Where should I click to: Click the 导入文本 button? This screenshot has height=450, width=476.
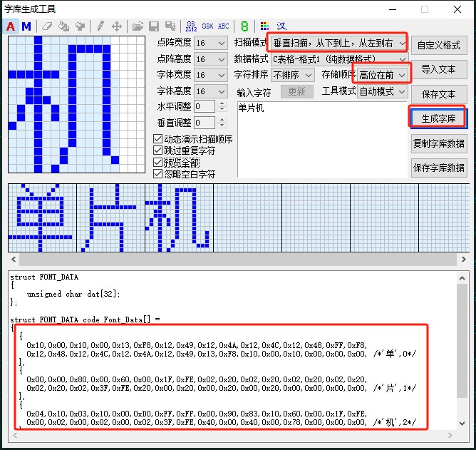[439, 70]
